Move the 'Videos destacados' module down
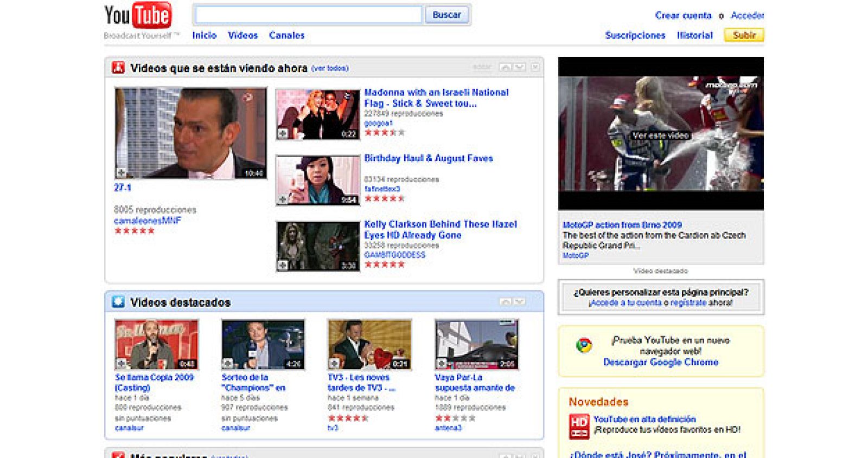This screenshot has width=868, height=458. [x=519, y=301]
